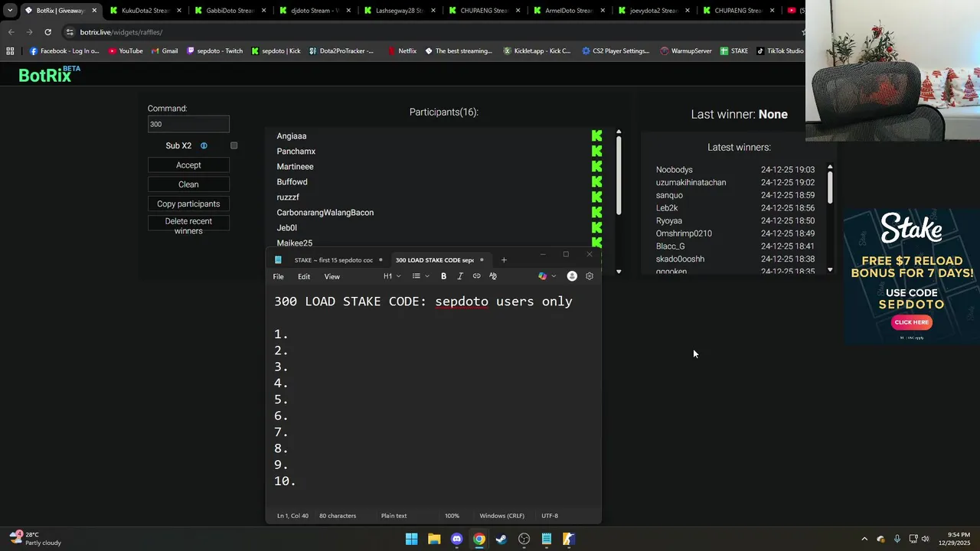Show hidden system tray icons
Screen dimensions: 980x551
(x=864, y=539)
